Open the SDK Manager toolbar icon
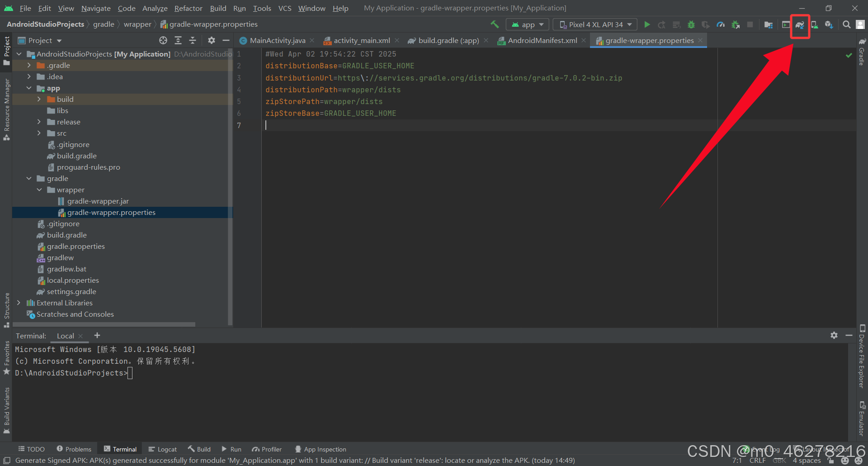 tap(829, 25)
